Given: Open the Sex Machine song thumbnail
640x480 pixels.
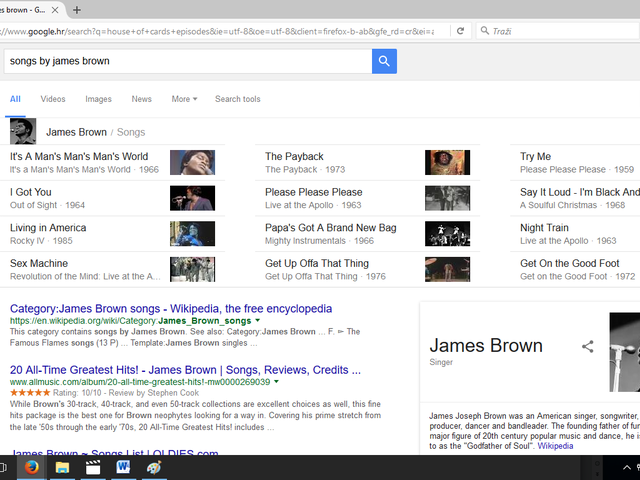Looking at the screenshot, I should (x=192, y=269).
